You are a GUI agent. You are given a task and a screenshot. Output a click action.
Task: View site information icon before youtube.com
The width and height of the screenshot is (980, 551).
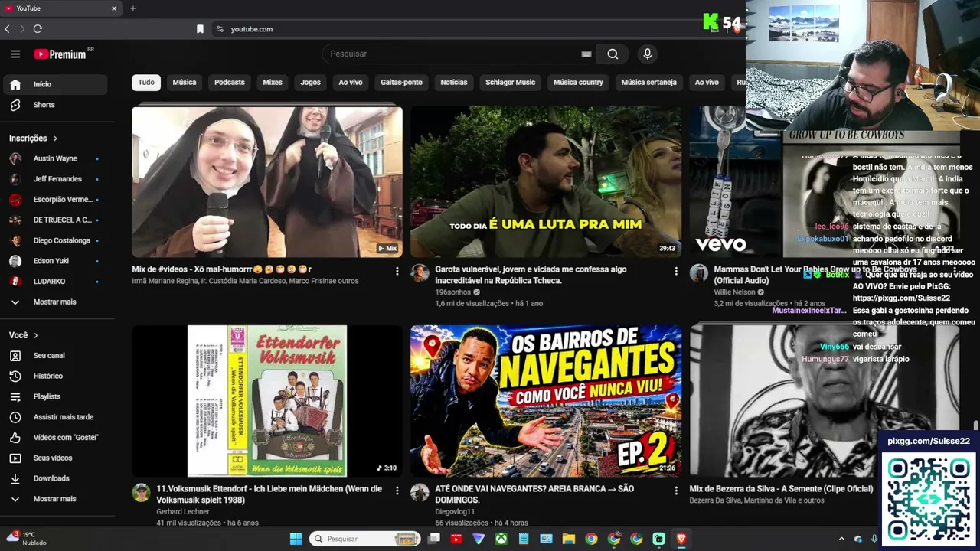[x=220, y=29]
